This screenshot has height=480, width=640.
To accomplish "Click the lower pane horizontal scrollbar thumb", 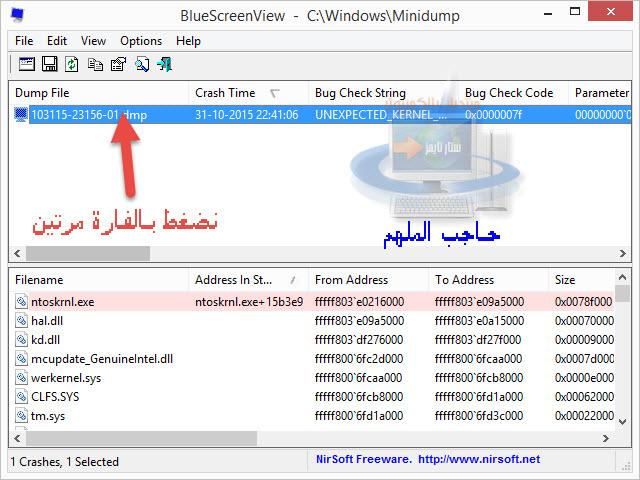I will point(142,438).
